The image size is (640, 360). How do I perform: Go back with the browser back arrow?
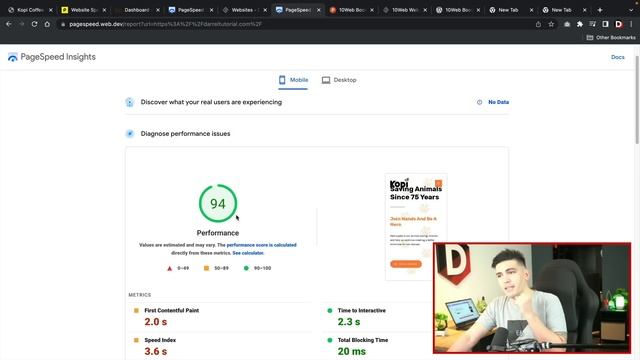pyautogui.click(x=9, y=24)
